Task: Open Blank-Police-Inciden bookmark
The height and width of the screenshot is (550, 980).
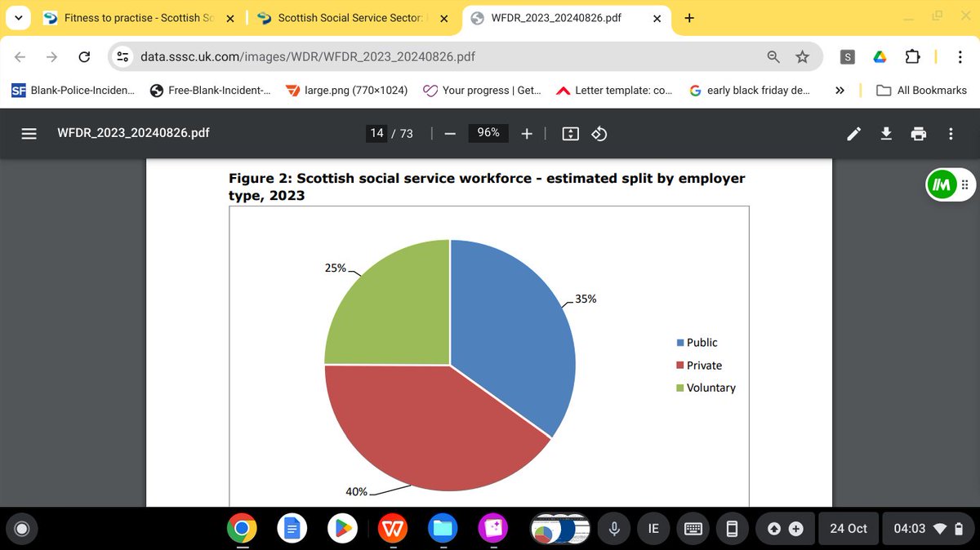Action: pyautogui.click(x=74, y=91)
